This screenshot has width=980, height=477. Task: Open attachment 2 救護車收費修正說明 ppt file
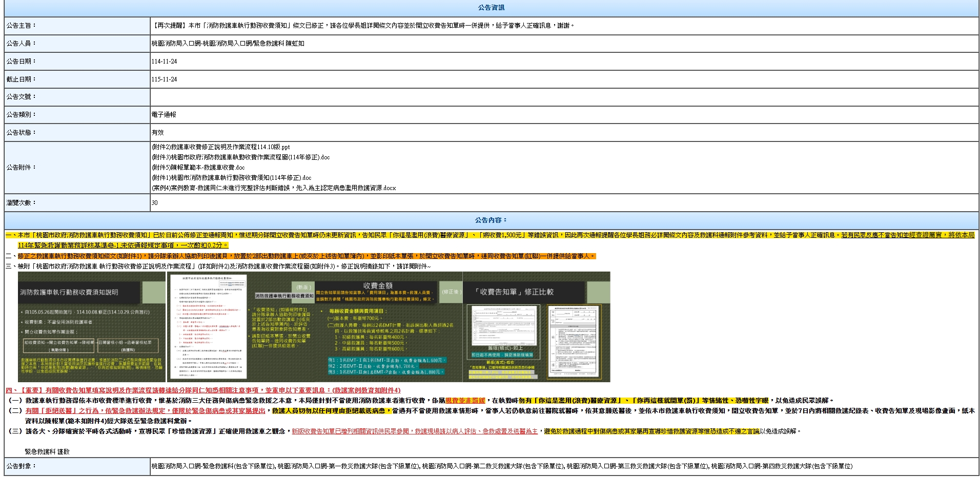coord(220,147)
